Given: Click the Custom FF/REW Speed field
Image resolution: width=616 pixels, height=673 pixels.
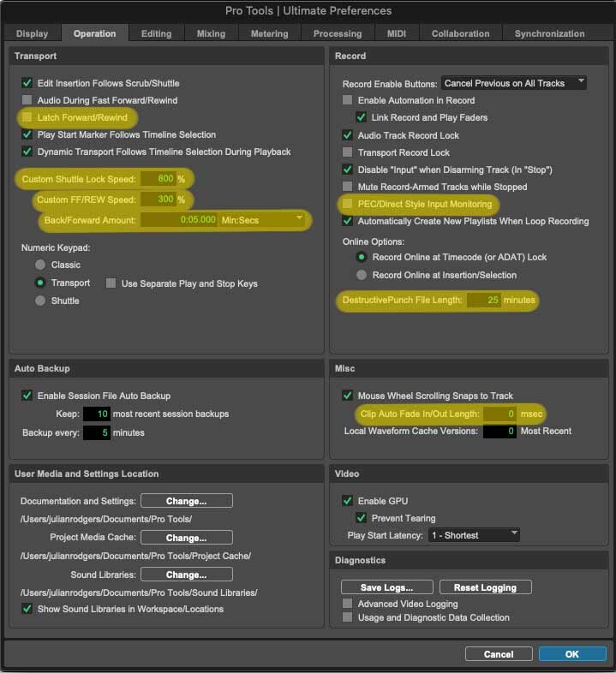Looking at the screenshot, I should (158, 200).
